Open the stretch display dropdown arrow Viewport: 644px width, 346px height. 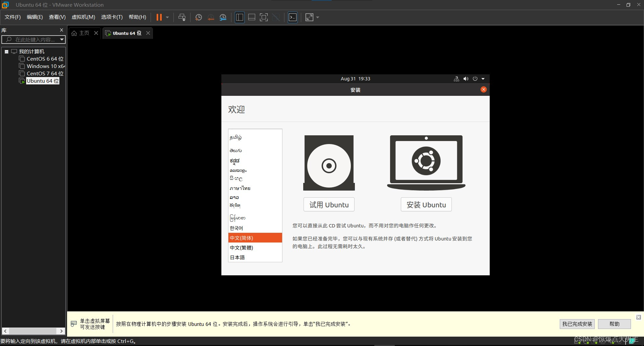[318, 17]
